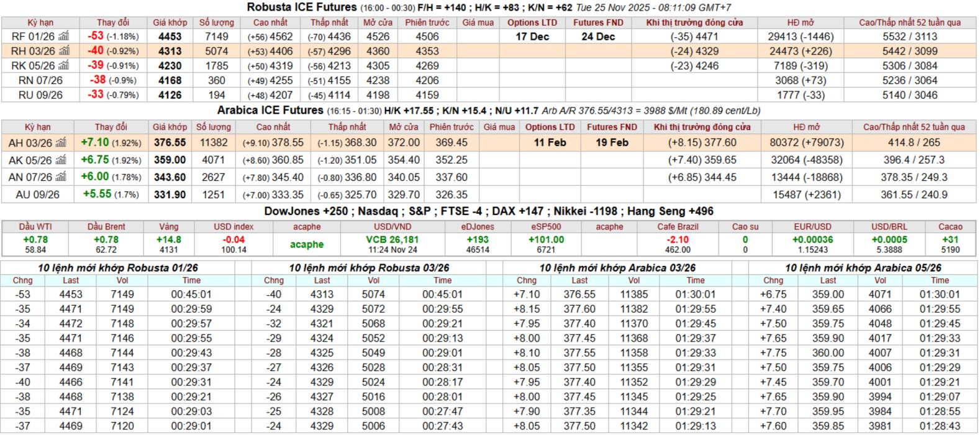Click the Cacao header in market row

pos(950,227)
